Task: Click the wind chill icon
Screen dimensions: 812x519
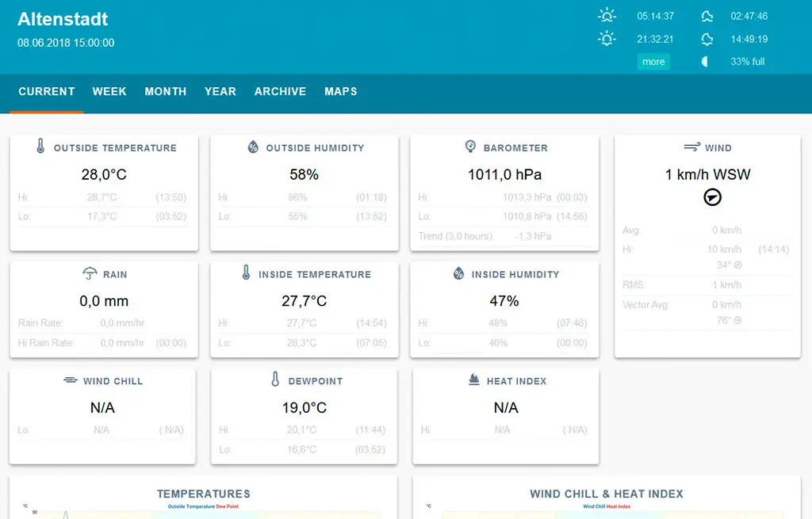Action: (x=71, y=380)
